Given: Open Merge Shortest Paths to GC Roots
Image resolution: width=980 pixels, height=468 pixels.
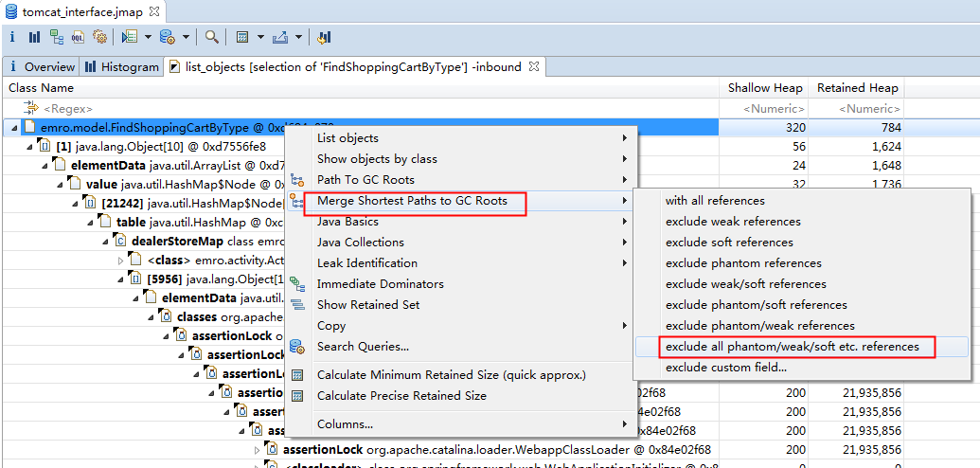Looking at the screenshot, I should pos(460,201).
